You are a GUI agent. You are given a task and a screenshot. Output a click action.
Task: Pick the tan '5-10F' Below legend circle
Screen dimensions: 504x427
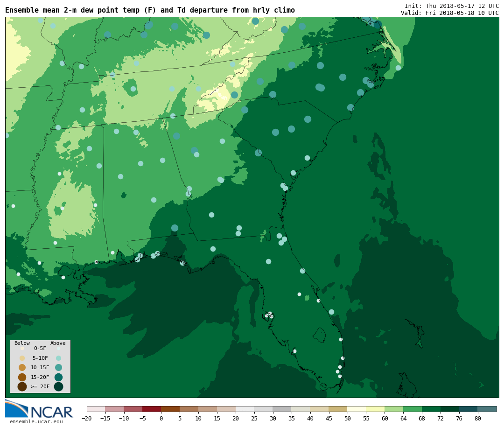(x=22, y=358)
